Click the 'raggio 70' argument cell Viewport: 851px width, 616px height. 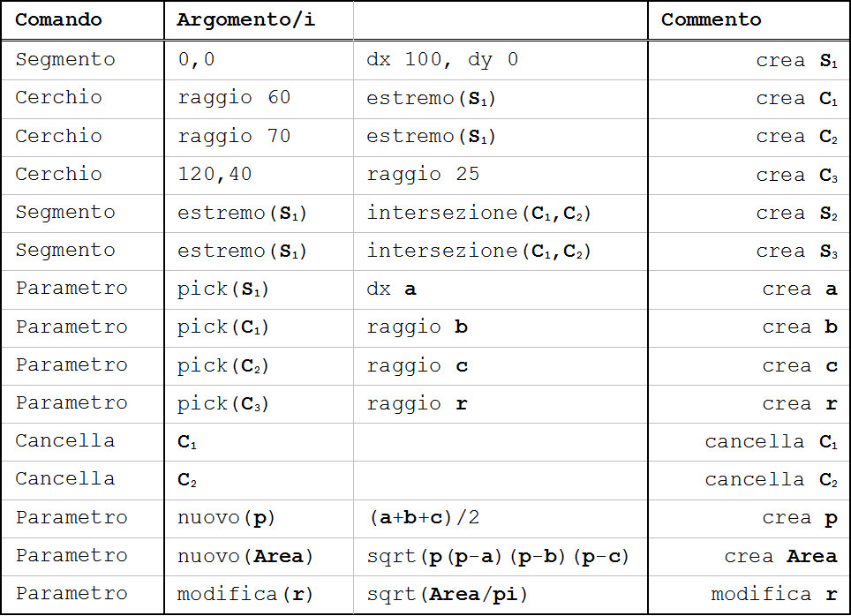pos(234,136)
